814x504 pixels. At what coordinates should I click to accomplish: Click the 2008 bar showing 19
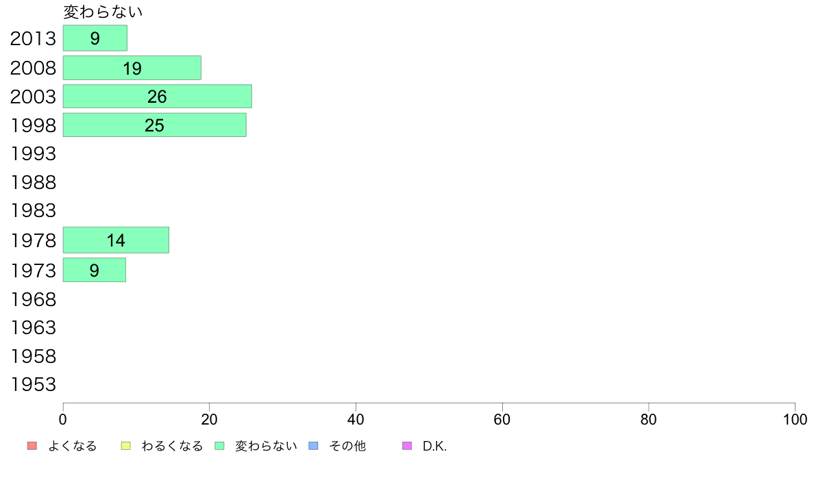(132, 68)
